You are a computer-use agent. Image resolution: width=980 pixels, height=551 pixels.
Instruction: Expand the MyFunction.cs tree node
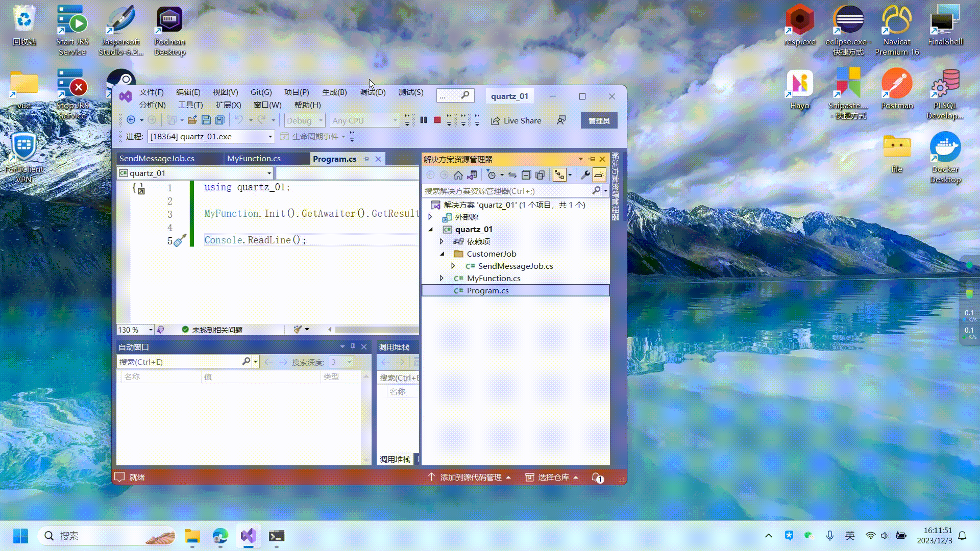[442, 278]
